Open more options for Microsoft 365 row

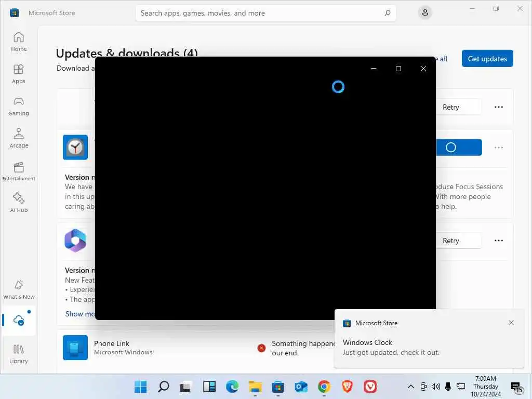(x=498, y=241)
